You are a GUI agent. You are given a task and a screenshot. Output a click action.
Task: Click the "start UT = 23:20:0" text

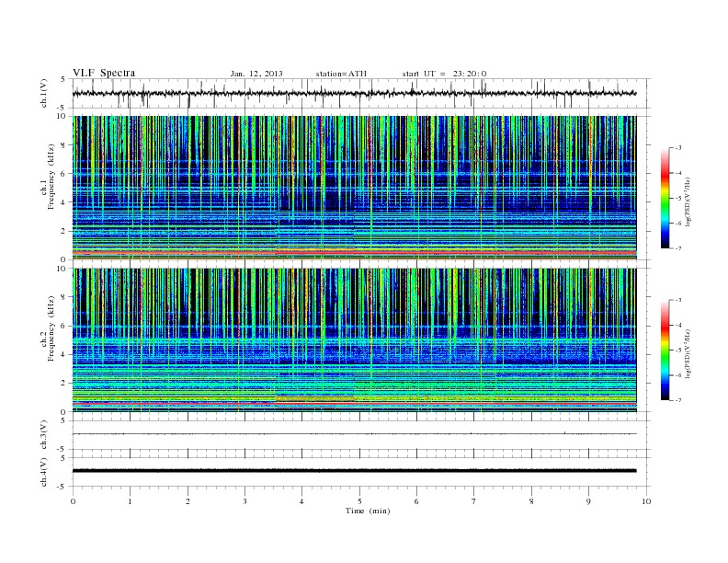[444, 74]
